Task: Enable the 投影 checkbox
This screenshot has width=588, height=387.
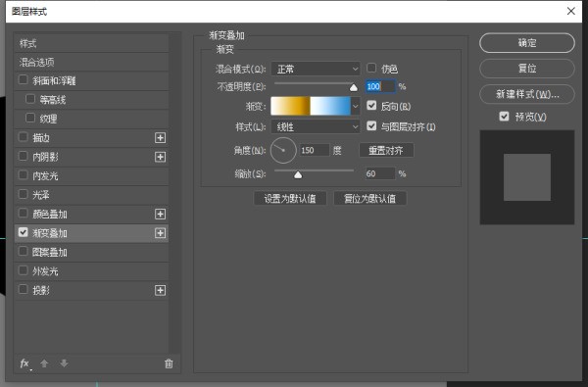Action: click(23, 289)
